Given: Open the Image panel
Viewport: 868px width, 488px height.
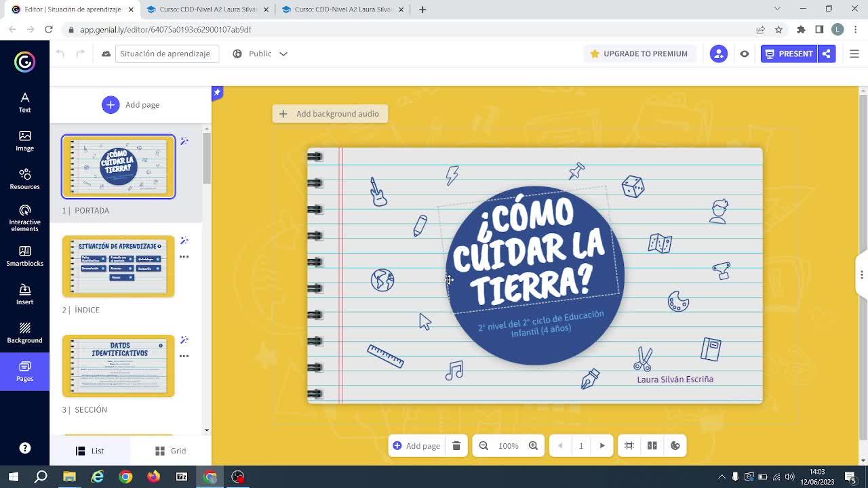Looking at the screenshot, I should pos(24,141).
